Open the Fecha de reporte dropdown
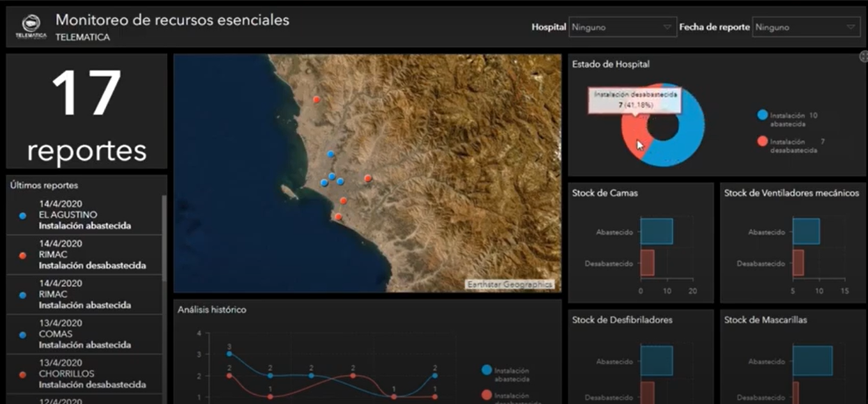The width and height of the screenshot is (868, 404). 806,27
